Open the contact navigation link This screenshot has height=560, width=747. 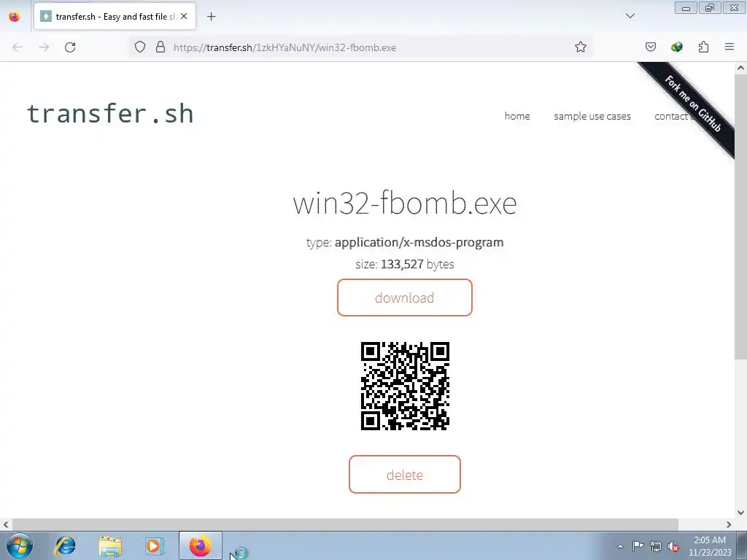pos(671,116)
